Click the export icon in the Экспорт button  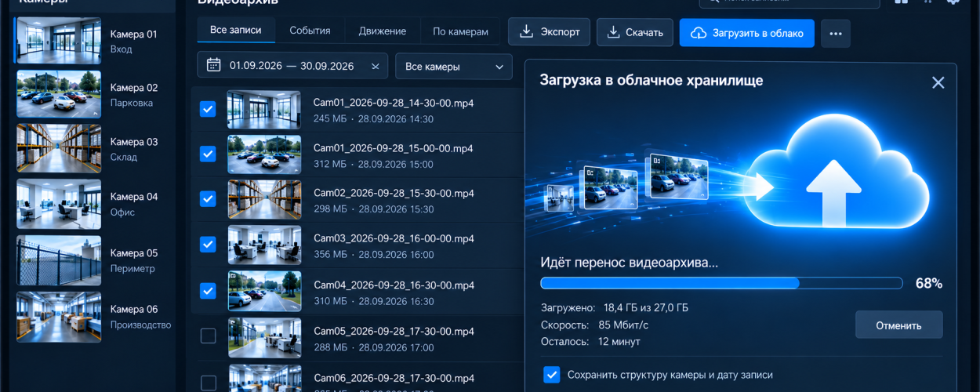pos(524,32)
